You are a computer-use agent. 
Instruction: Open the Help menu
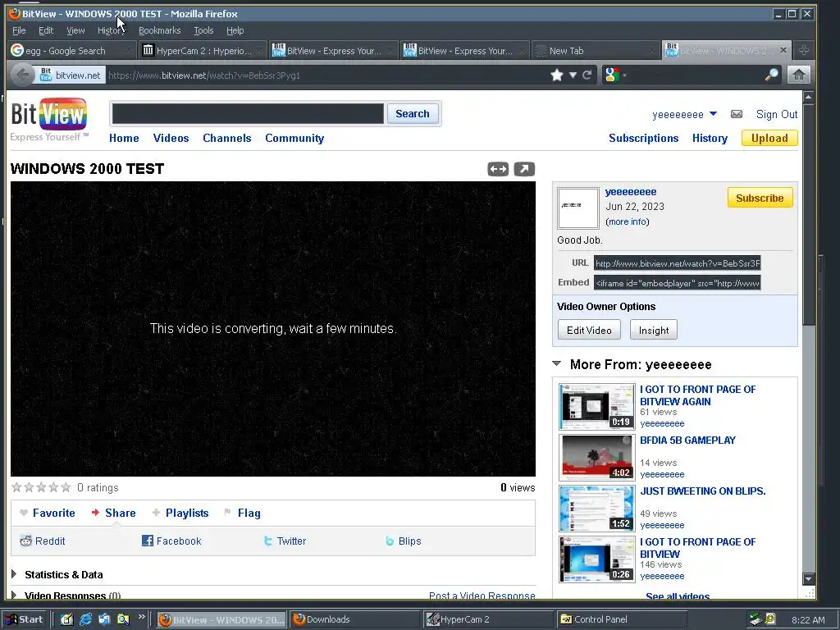tap(235, 30)
